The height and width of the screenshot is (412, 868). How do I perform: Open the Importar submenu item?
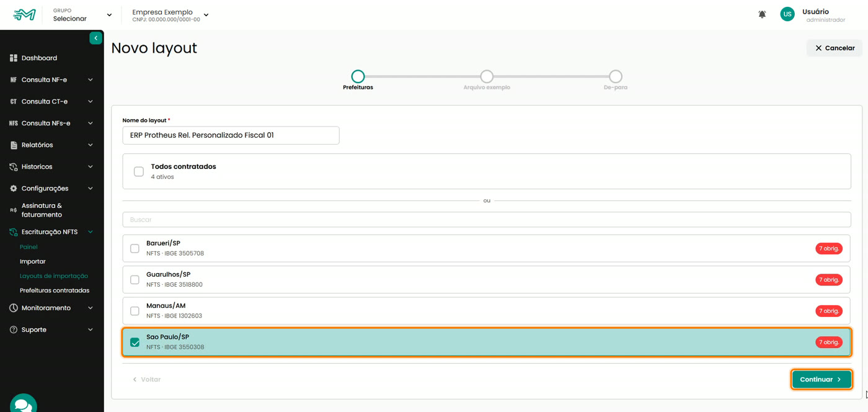coord(33,261)
